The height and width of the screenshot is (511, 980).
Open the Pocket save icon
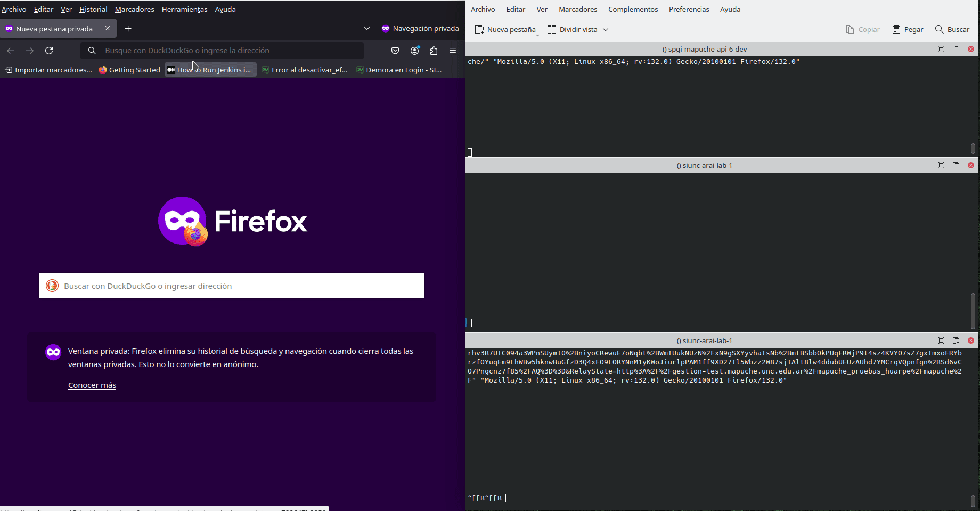[x=395, y=51]
